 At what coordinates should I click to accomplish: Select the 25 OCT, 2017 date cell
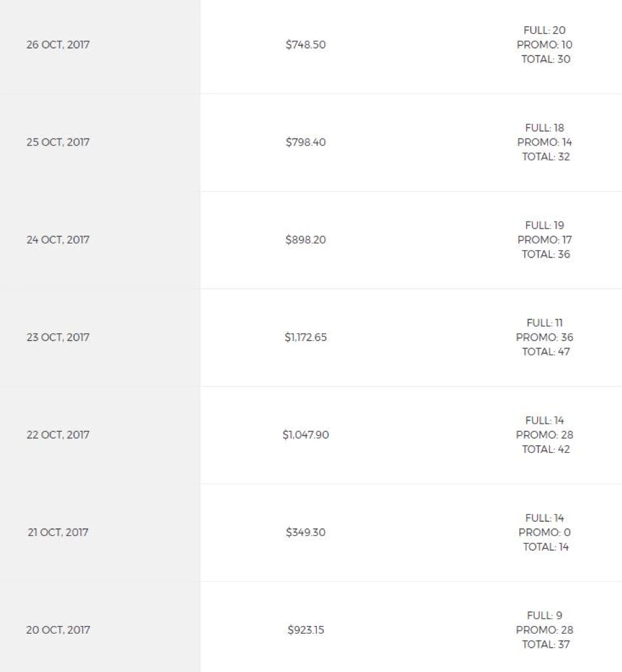pyautogui.click(x=58, y=142)
